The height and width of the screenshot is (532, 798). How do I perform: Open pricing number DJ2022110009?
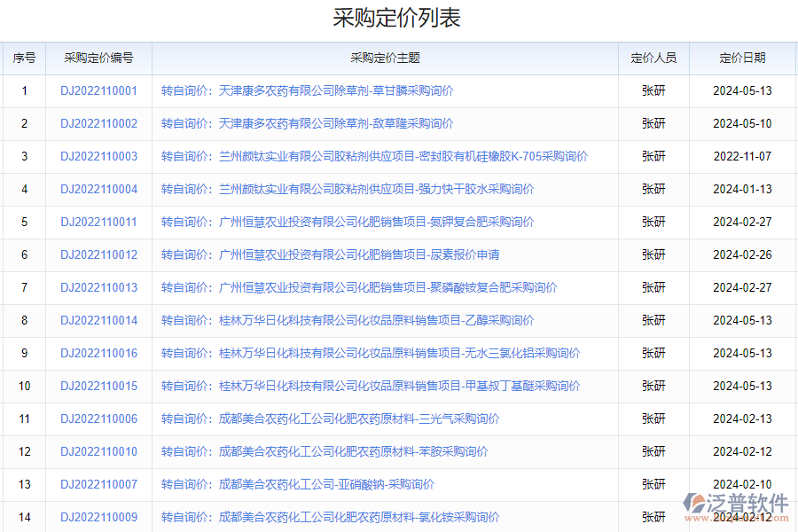pos(98,517)
